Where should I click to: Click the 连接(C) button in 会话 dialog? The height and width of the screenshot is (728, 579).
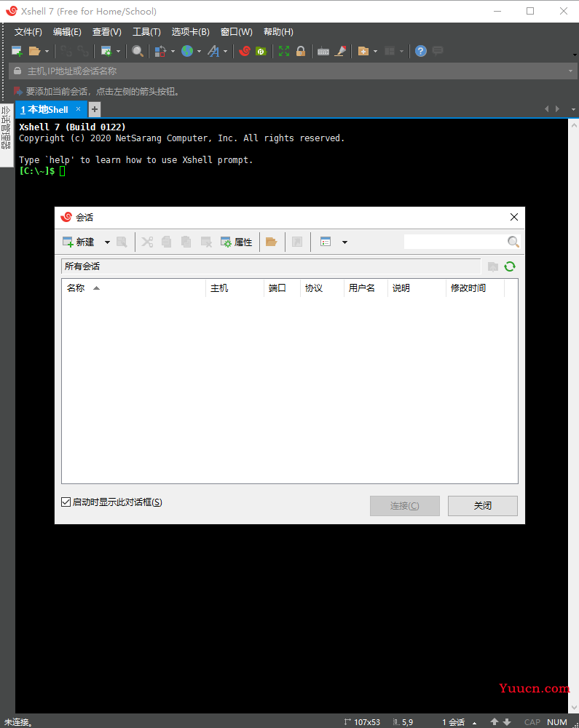[404, 506]
